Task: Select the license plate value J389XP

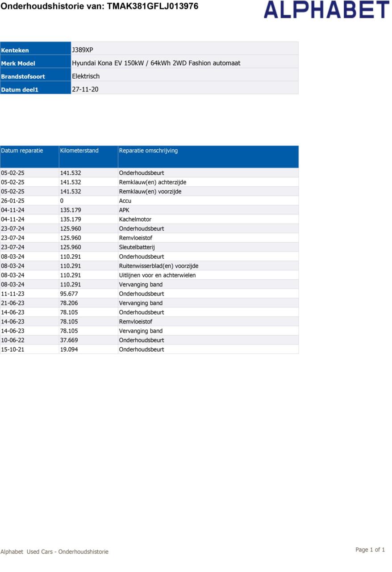Action: pos(83,50)
